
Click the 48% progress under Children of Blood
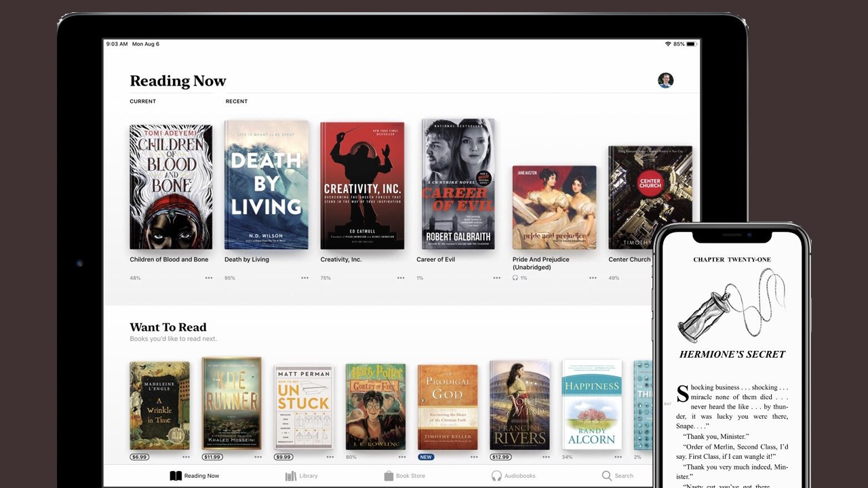(x=135, y=278)
